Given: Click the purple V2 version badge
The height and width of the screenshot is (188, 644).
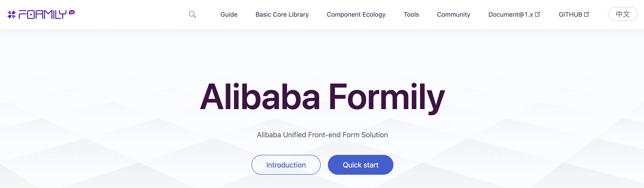Looking at the screenshot, I should coord(72,12).
